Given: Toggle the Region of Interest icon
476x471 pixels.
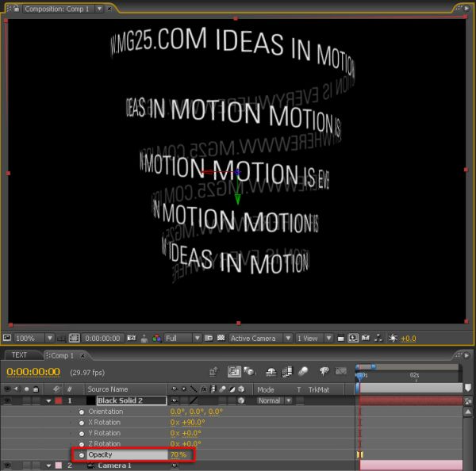Looking at the screenshot, I should pos(209,338).
